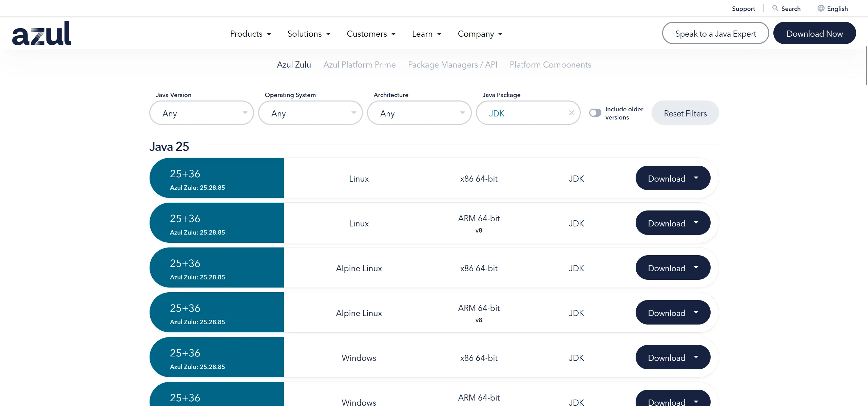Click the Search magnifier icon
This screenshot has width=868, height=406.
775,8
